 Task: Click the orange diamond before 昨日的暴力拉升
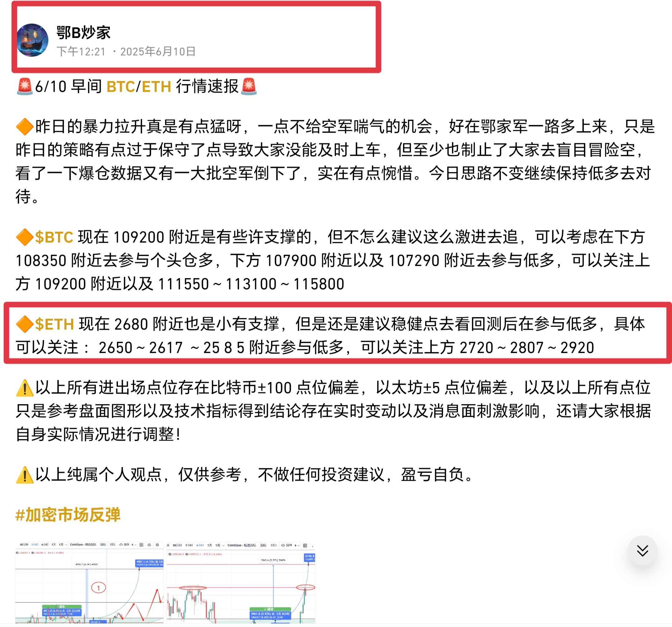point(25,126)
